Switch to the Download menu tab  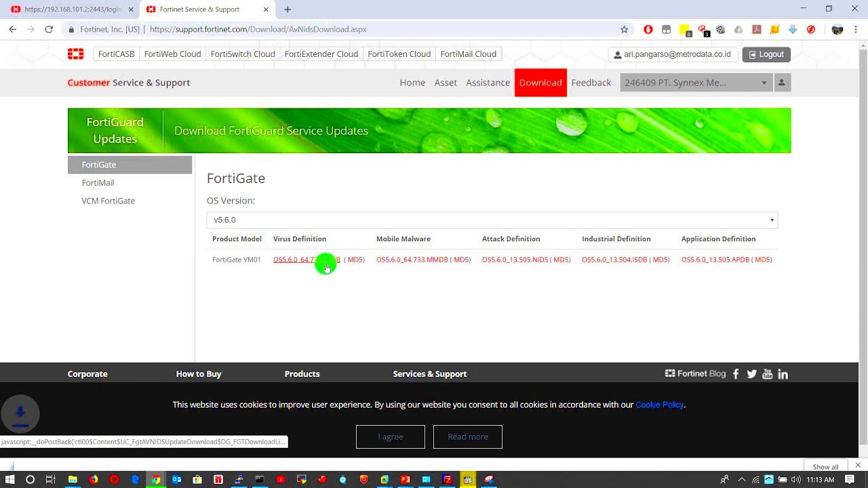pos(540,82)
